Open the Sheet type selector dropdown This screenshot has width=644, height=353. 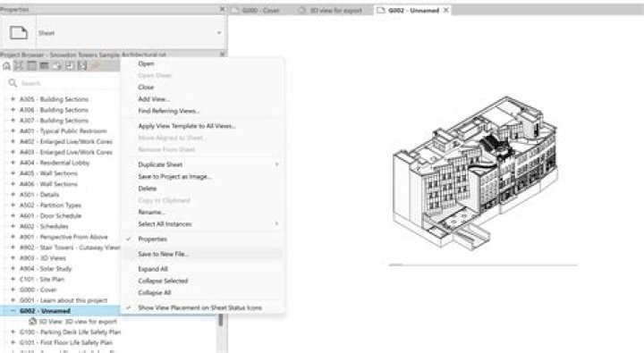coord(219,33)
